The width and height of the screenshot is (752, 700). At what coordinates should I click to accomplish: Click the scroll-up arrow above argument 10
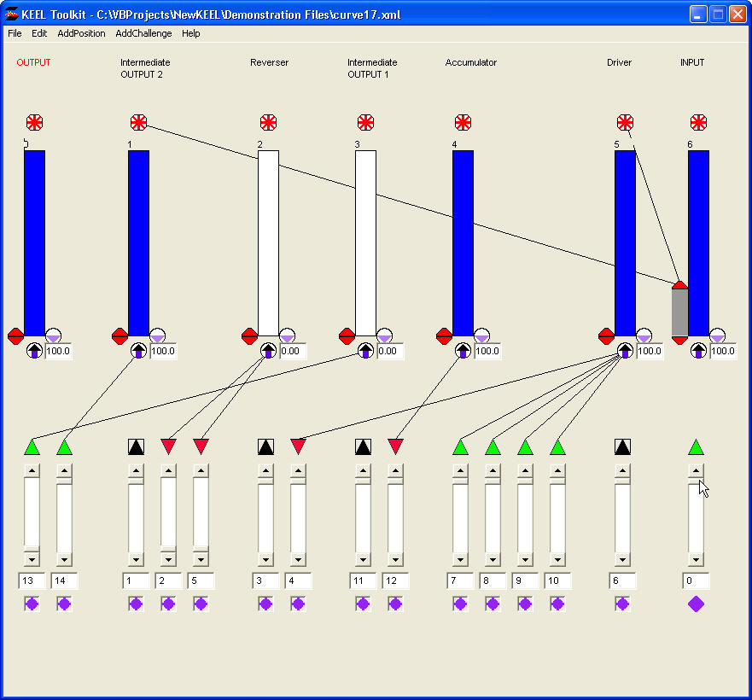click(x=557, y=470)
